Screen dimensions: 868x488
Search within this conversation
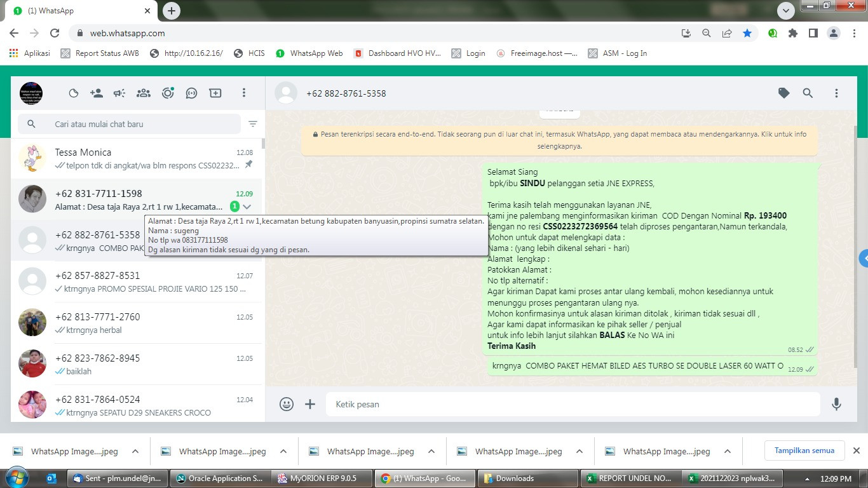[808, 93]
